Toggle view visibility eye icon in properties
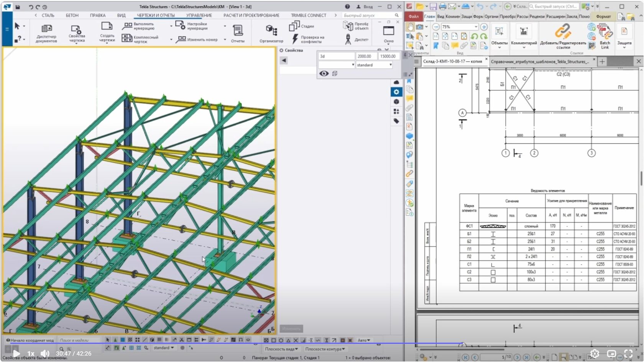Viewport: 644px width, 362px height. (x=324, y=74)
